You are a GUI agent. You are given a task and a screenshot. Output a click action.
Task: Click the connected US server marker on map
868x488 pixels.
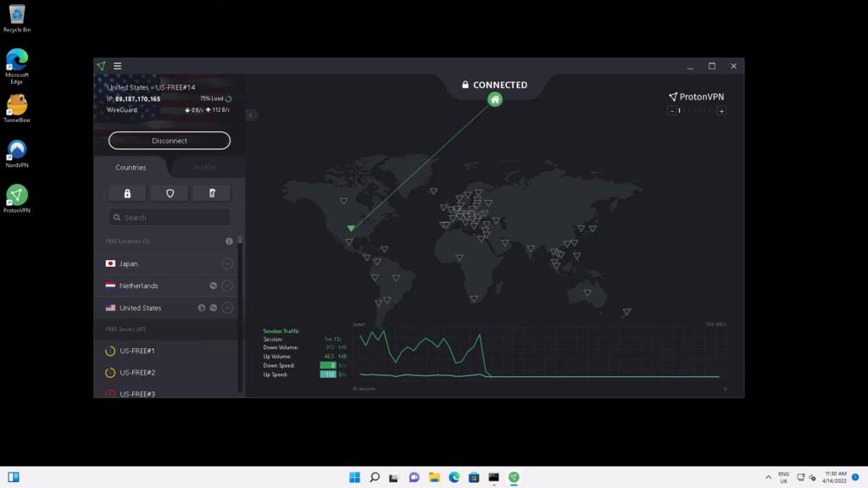click(x=351, y=228)
